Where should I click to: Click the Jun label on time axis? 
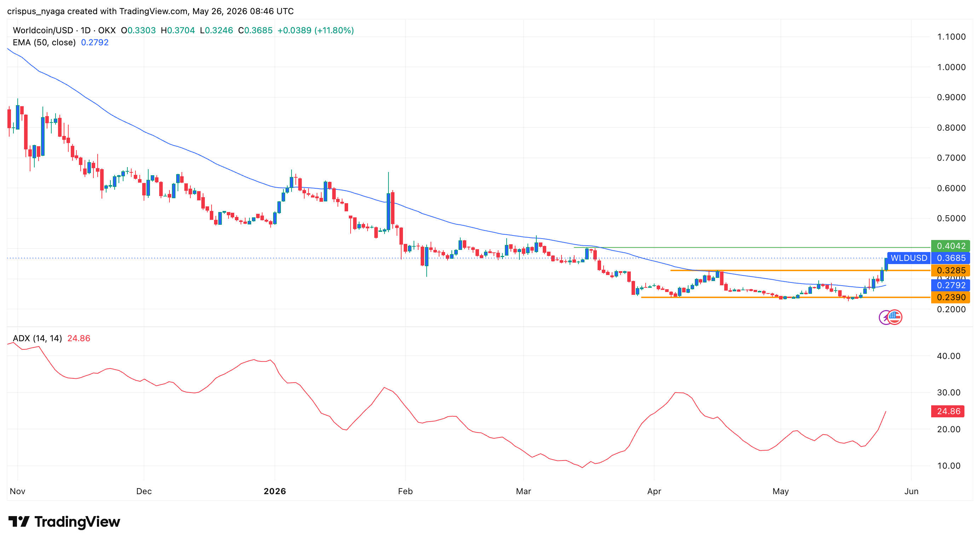(911, 491)
